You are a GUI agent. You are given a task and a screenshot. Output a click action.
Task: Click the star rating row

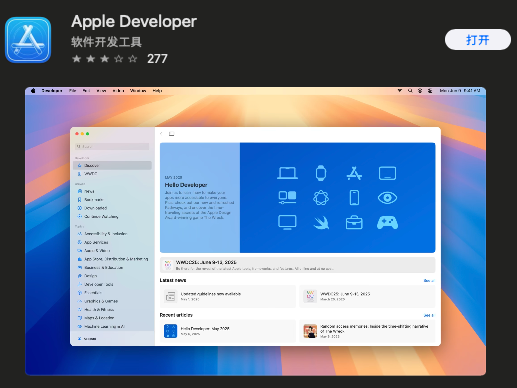(105, 59)
